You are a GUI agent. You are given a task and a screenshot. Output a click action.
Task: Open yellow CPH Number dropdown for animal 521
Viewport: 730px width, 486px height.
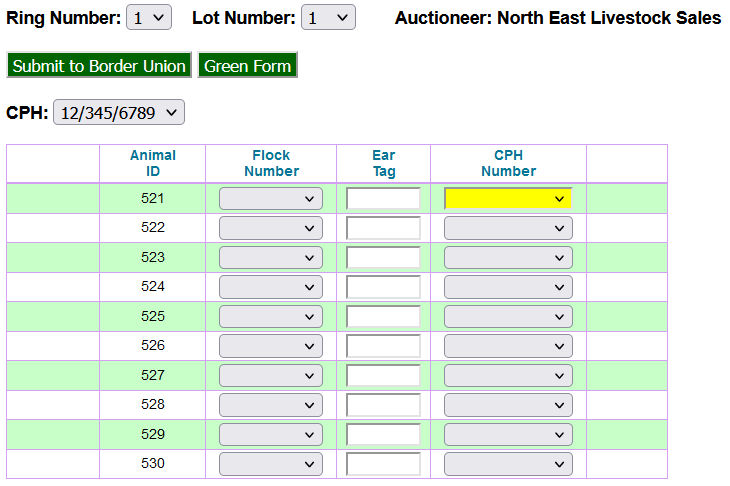pyautogui.click(x=508, y=199)
